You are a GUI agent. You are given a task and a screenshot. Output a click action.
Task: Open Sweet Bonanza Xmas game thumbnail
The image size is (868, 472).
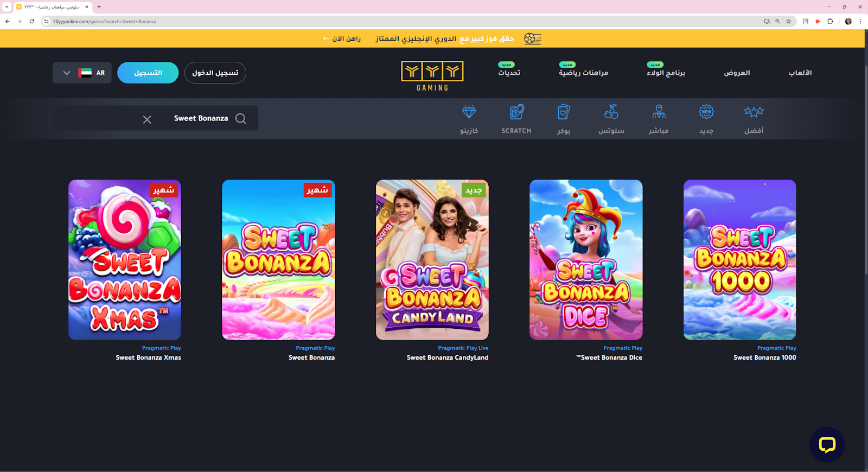125,260
